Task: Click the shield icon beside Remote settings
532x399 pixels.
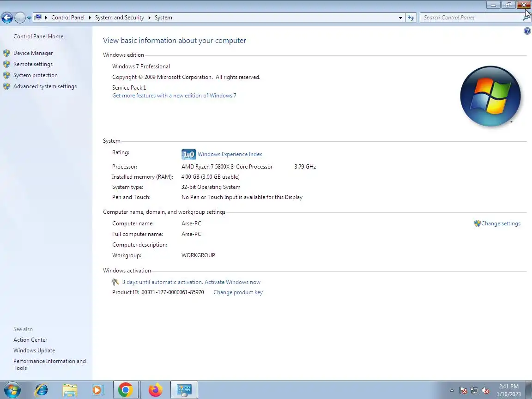Action: [6, 64]
